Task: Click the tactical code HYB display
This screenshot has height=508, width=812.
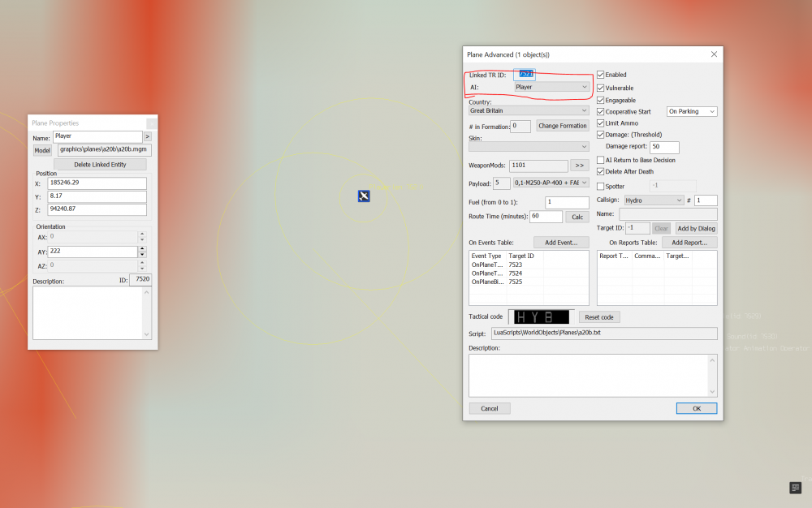Action: 541,316
